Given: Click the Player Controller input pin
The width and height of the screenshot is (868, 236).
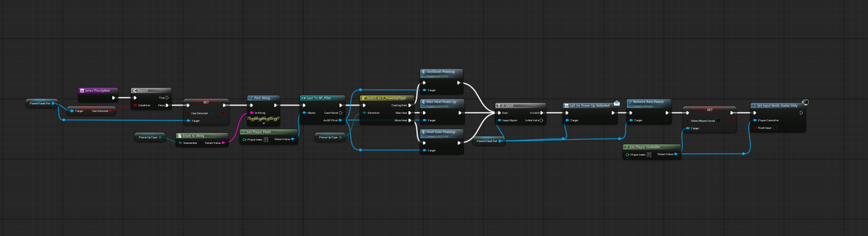Looking at the screenshot, I should (x=755, y=120).
